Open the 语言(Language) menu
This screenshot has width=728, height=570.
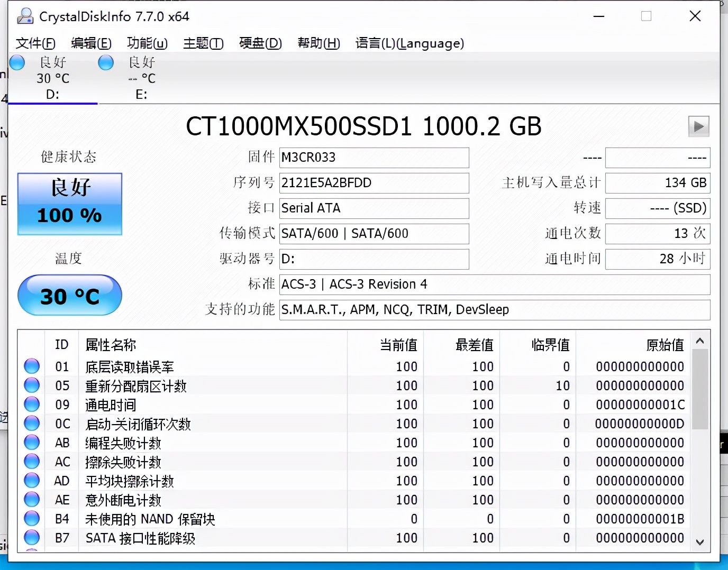pos(410,43)
